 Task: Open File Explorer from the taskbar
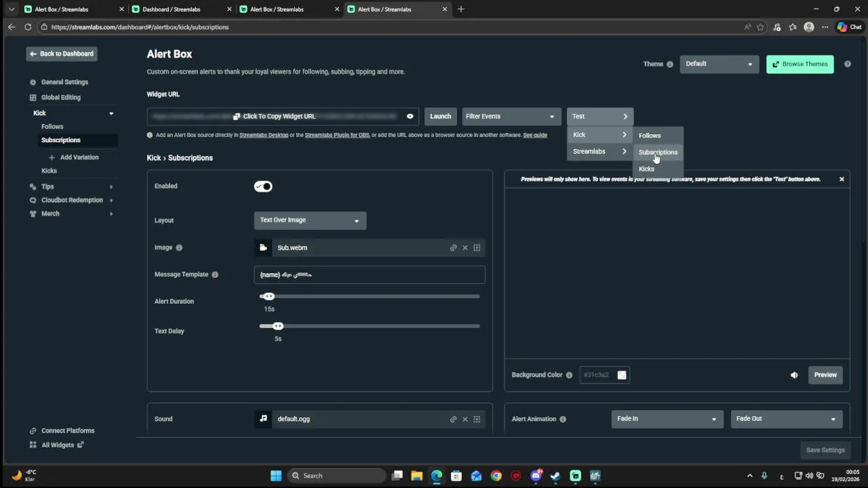416,476
